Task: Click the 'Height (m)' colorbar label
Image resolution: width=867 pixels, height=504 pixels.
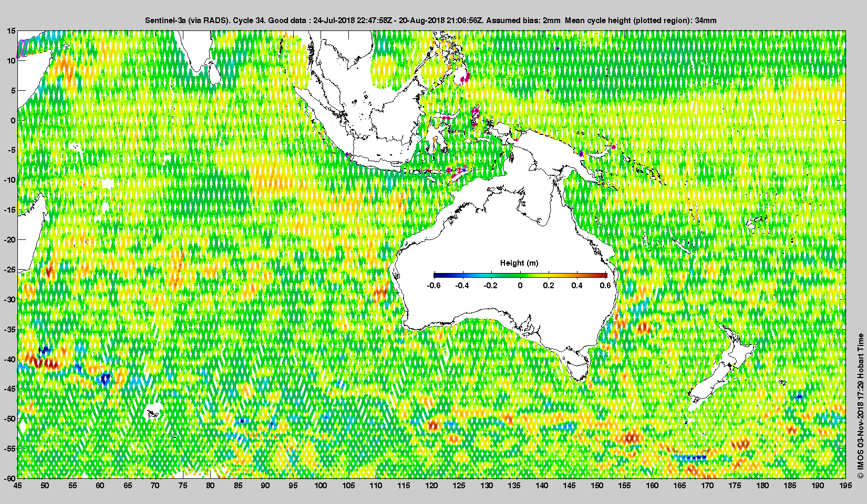Action: point(519,263)
